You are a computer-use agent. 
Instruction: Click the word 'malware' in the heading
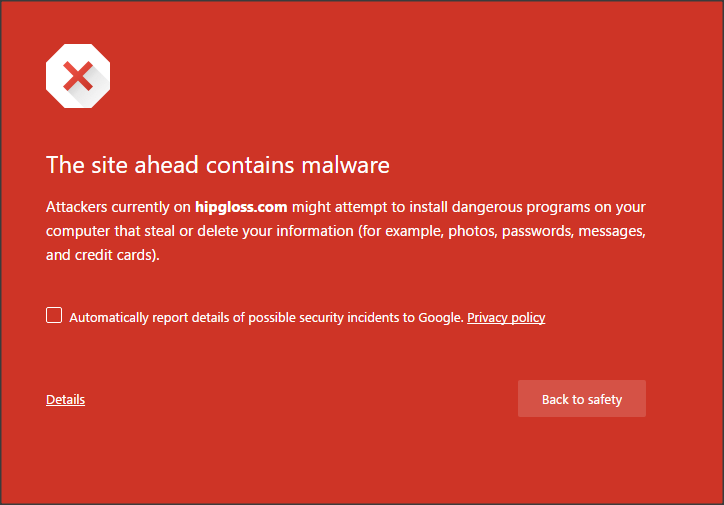[346, 165]
